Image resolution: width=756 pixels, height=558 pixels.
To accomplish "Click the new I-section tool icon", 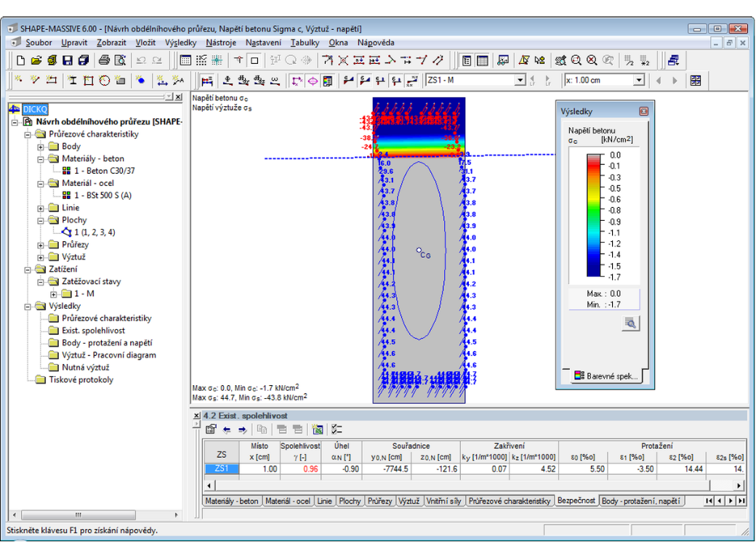I will pos(72,81).
